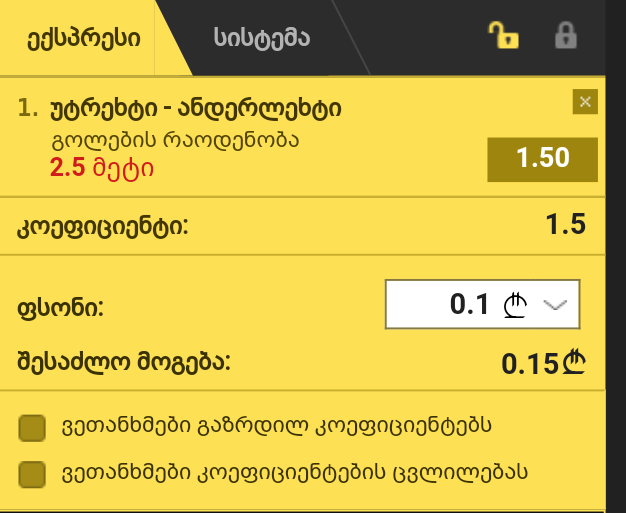Open the უტრეხტი - ანდერლეხტი match title
The width and height of the screenshot is (626, 513).
(196, 109)
